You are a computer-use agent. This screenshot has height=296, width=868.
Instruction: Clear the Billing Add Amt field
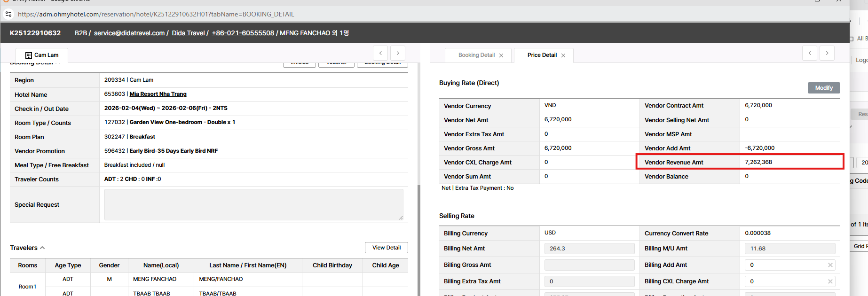tap(830, 265)
